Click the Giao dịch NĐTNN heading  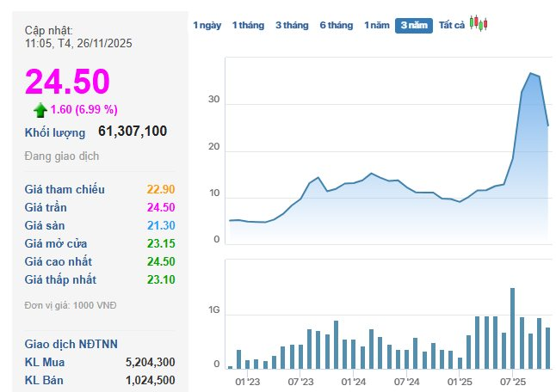(x=71, y=344)
